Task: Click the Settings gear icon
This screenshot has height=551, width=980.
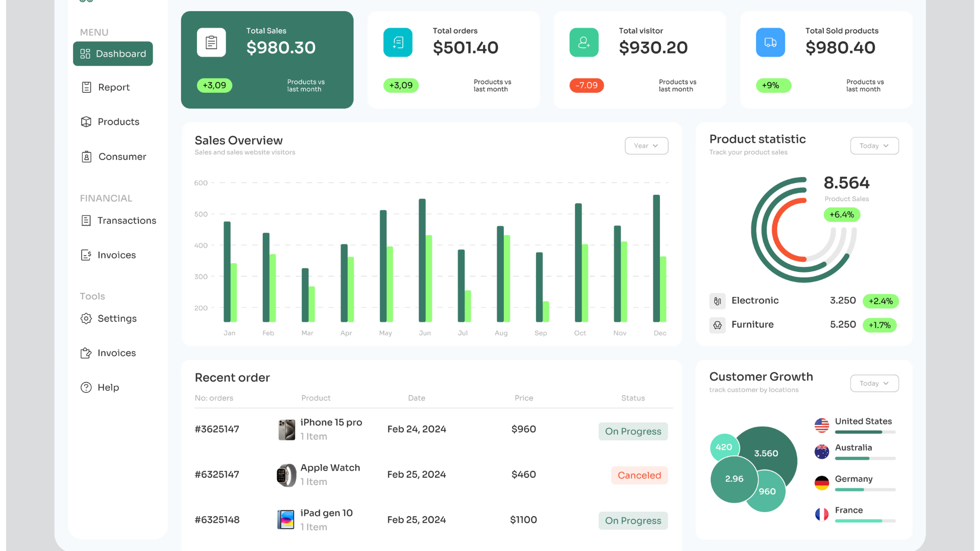Action: click(x=86, y=318)
